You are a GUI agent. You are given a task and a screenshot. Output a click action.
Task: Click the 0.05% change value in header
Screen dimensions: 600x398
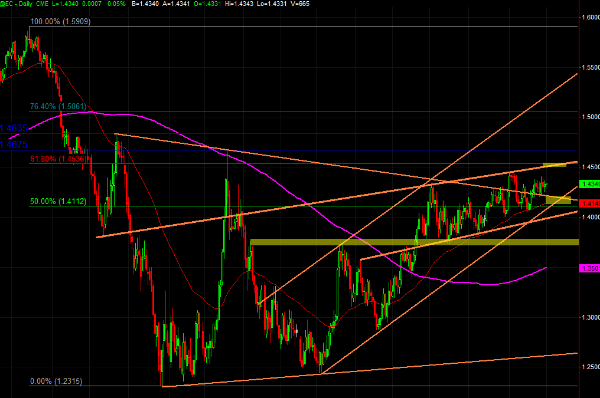tap(116, 4)
